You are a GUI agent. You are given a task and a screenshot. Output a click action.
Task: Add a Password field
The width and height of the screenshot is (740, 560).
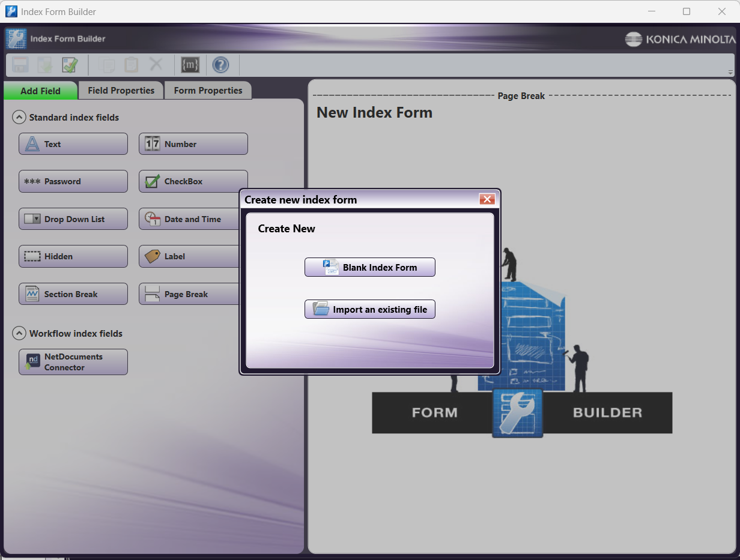(73, 181)
